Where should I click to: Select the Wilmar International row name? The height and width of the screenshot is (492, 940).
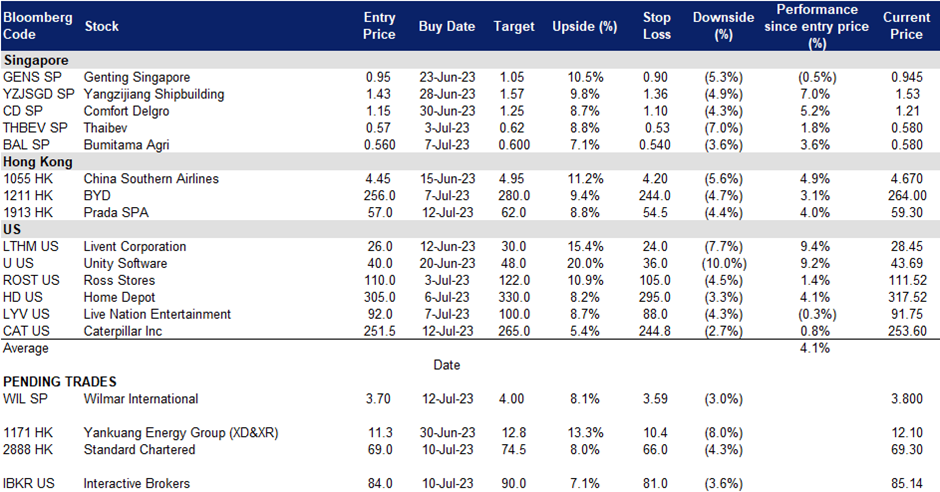(x=141, y=399)
